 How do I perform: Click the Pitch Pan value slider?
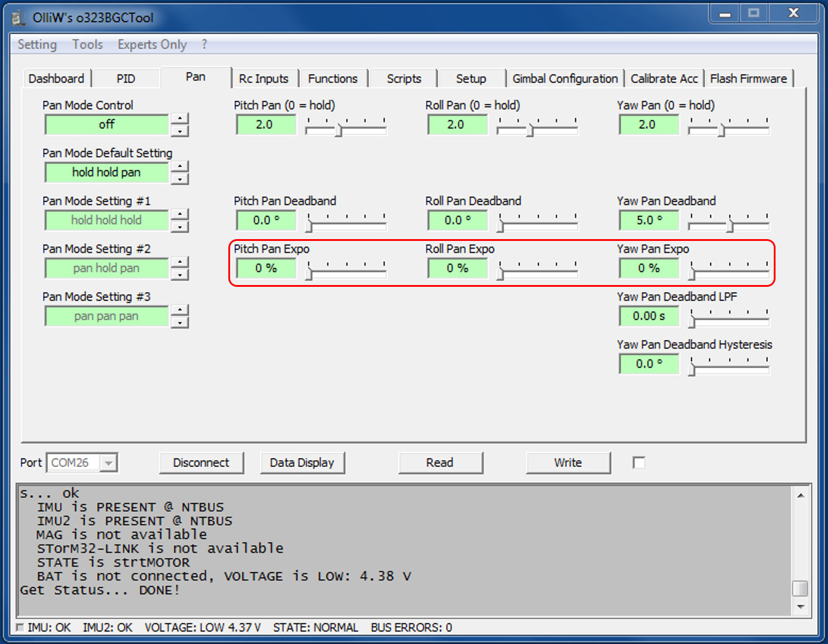coord(346,129)
